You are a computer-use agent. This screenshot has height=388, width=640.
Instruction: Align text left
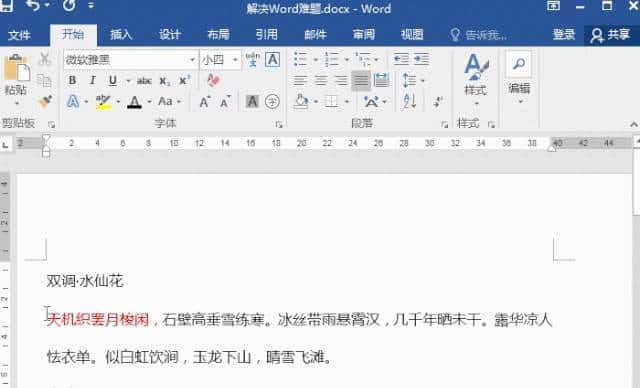(x=300, y=80)
